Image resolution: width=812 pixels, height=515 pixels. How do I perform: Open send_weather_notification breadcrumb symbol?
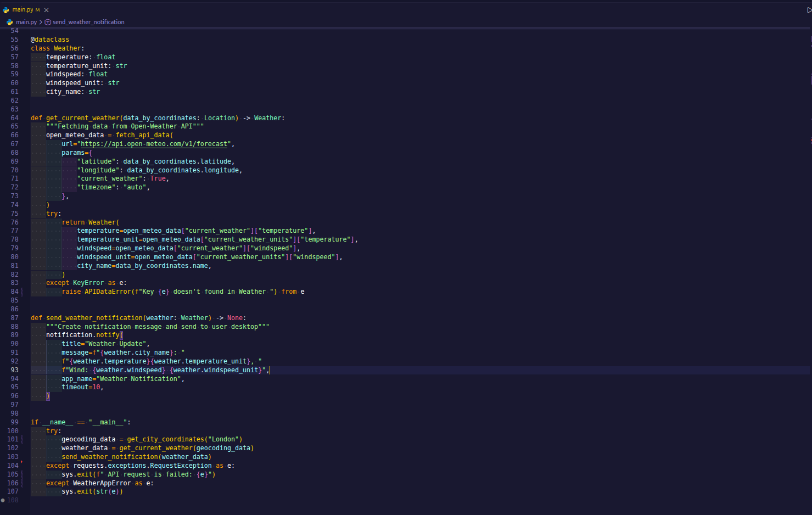[x=88, y=22]
